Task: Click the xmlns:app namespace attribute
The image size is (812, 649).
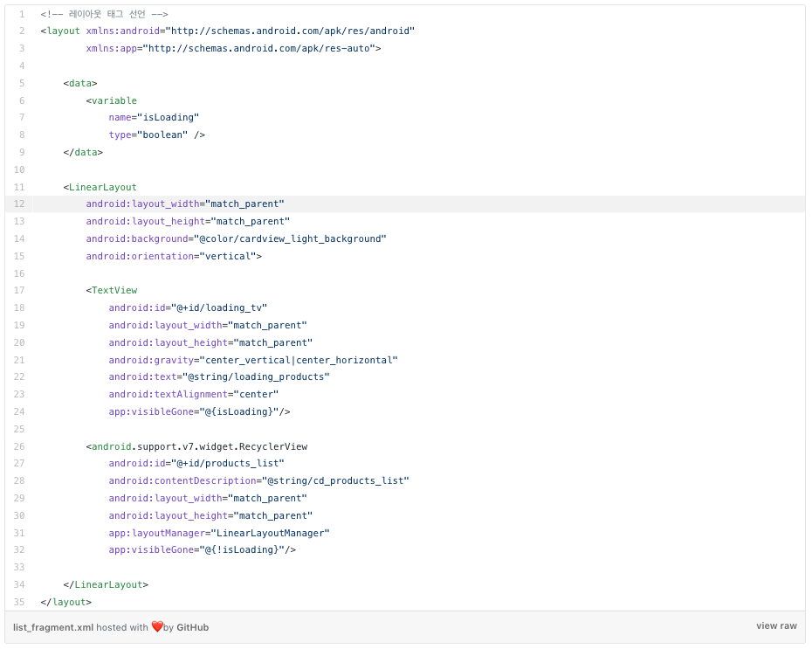Action: (233, 48)
